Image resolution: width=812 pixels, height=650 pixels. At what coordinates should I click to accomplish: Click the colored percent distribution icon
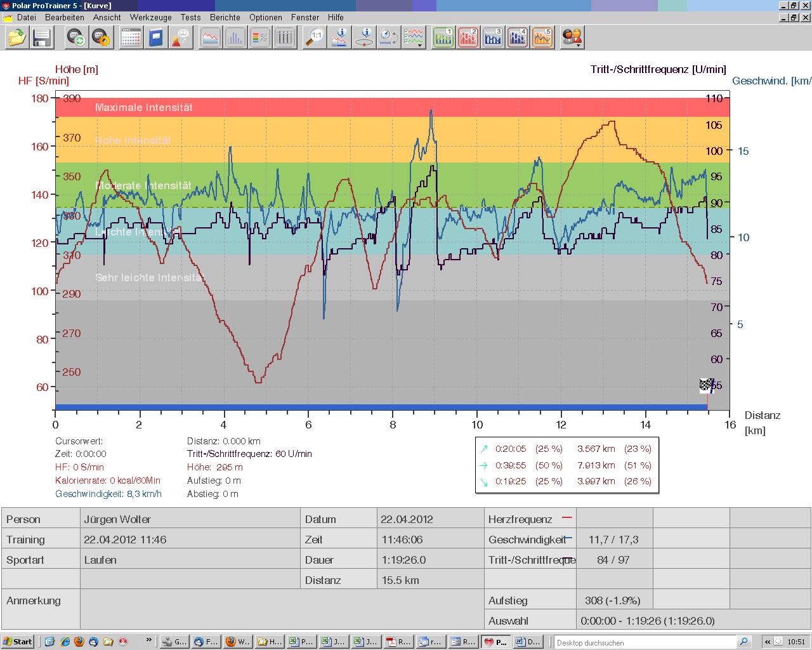[x=259, y=38]
